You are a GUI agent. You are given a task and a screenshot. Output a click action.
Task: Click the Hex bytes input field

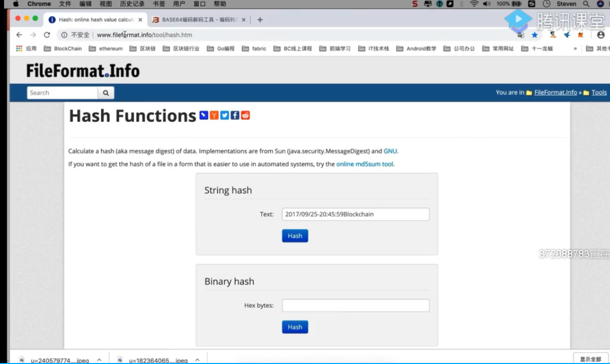click(x=356, y=305)
